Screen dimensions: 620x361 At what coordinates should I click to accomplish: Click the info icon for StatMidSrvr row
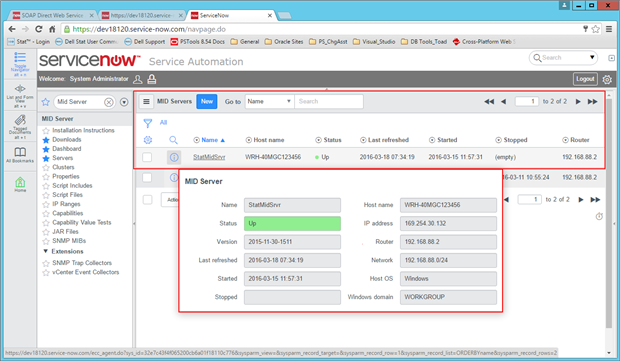click(174, 157)
